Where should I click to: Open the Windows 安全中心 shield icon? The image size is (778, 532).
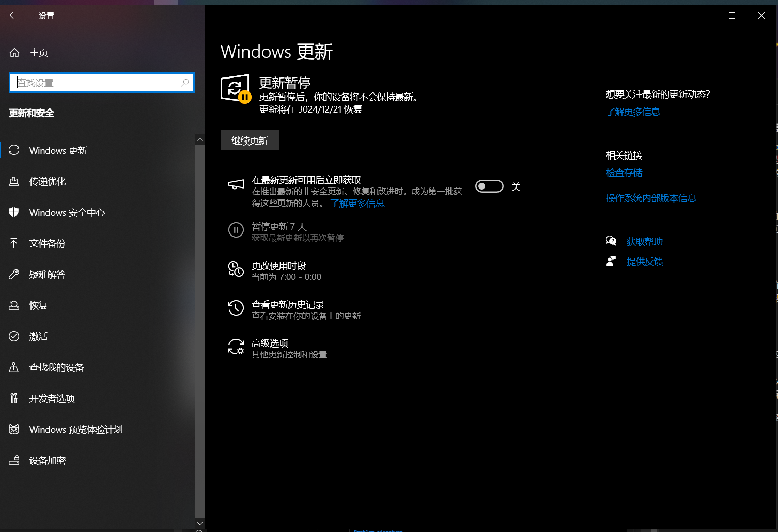pyautogui.click(x=14, y=212)
